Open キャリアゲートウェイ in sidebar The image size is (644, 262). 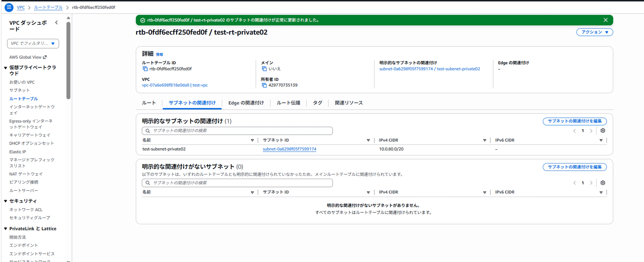point(30,135)
